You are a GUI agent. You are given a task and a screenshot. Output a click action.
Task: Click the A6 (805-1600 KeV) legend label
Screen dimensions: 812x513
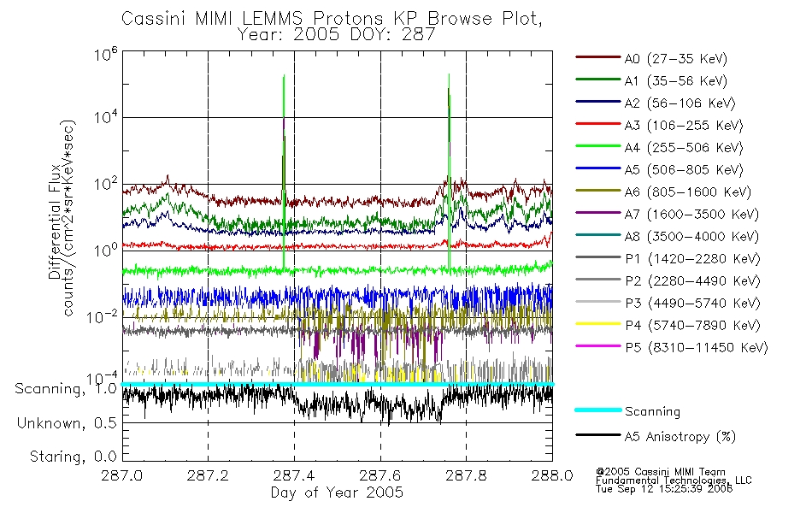[688, 192]
